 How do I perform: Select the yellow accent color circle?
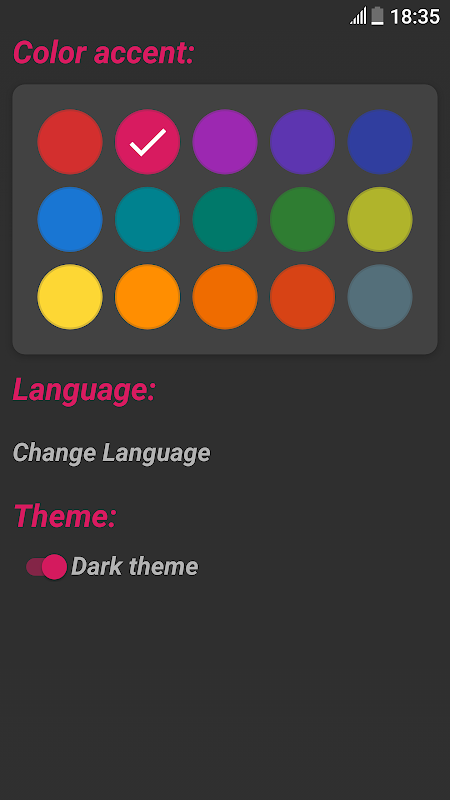pos(70,297)
